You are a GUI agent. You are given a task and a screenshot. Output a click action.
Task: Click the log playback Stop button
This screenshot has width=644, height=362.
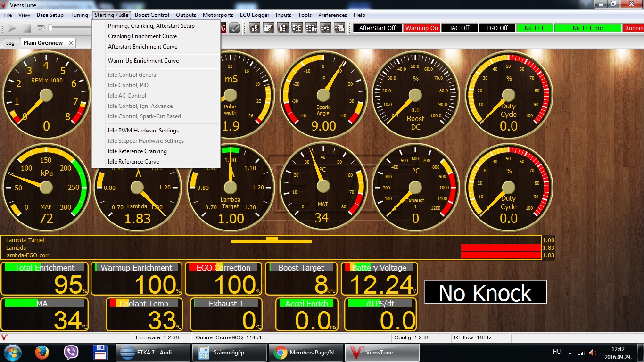[26, 28]
